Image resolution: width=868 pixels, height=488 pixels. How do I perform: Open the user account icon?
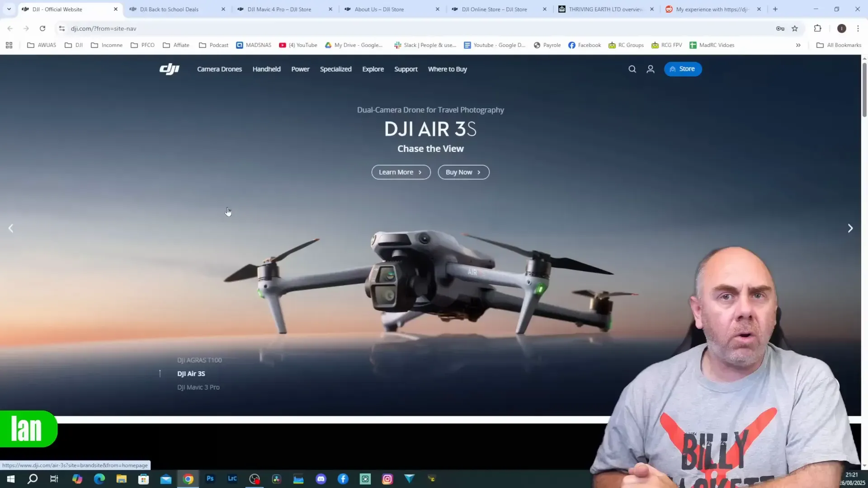pos(651,69)
